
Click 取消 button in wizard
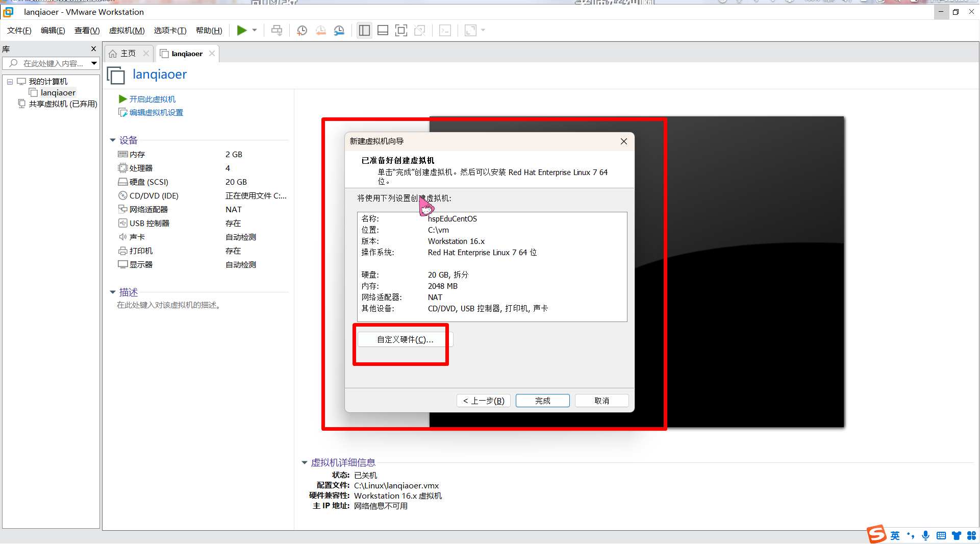[x=602, y=401]
